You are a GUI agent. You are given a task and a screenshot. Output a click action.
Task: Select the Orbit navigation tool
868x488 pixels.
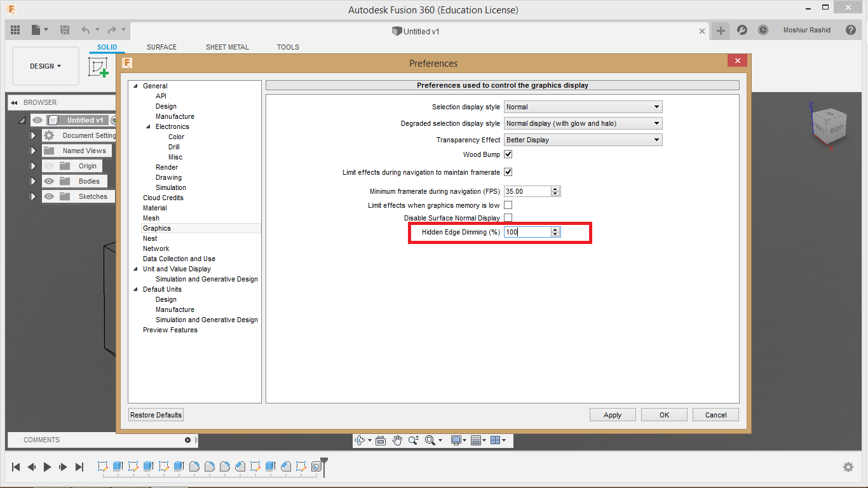[360, 440]
